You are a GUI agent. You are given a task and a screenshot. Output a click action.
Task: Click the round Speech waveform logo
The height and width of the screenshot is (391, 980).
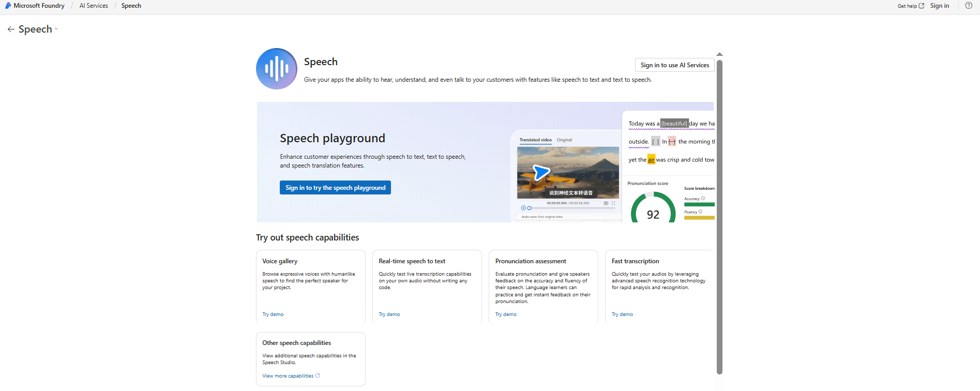[x=277, y=69]
